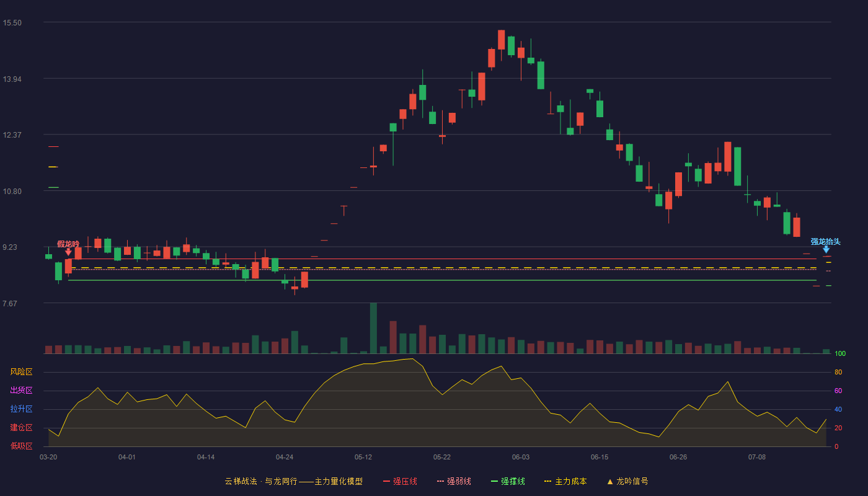The height and width of the screenshot is (496, 868).
Task: Click the 100 indicator axis value
Action: point(840,354)
